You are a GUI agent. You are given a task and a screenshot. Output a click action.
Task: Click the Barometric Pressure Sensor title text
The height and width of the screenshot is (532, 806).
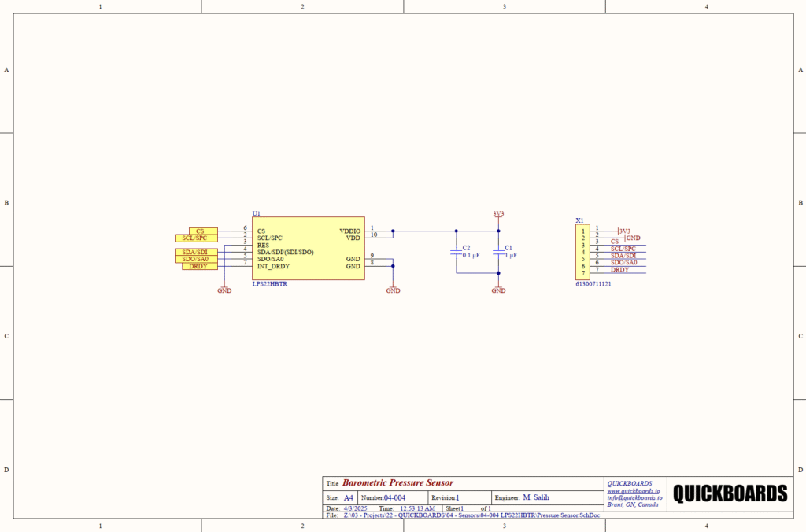pyautogui.click(x=398, y=483)
